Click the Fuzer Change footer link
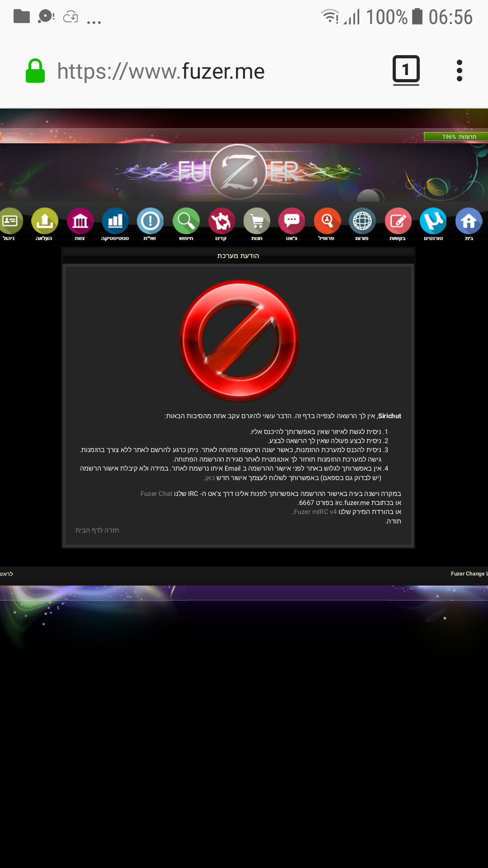Screen dimensions: 488x868 [x=468, y=574]
